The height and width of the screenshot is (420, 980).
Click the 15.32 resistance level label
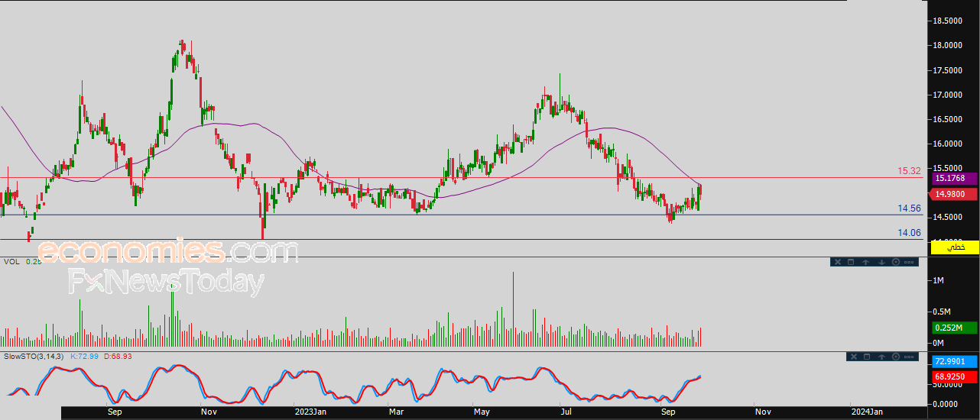pos(909,171)
